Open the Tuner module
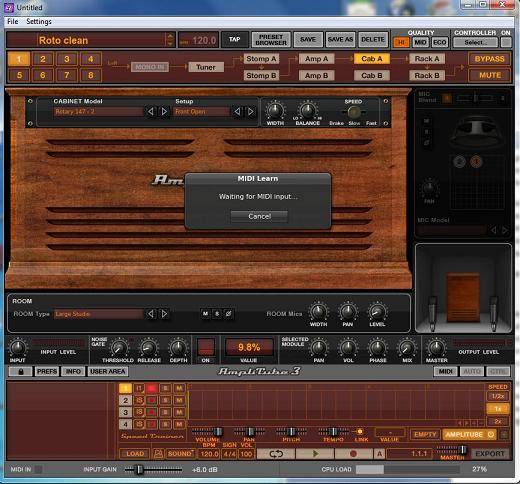The width and height of the screenshot is (520, 484). [x=206, y=67]
